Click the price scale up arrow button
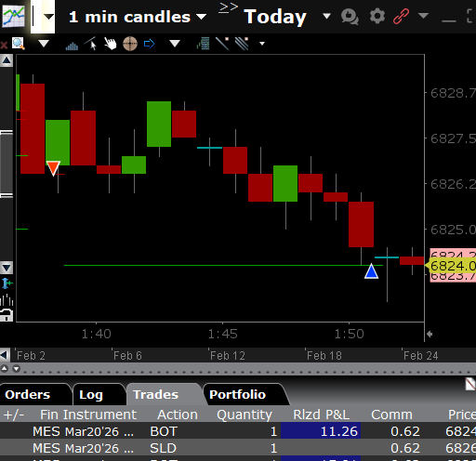The image size is (476, 461). [7, 60]
